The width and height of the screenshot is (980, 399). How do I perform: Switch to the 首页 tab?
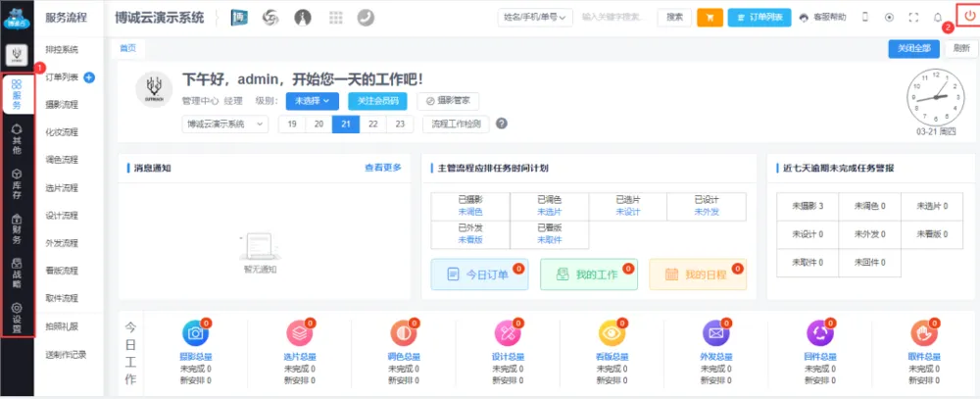pos(127,48)
